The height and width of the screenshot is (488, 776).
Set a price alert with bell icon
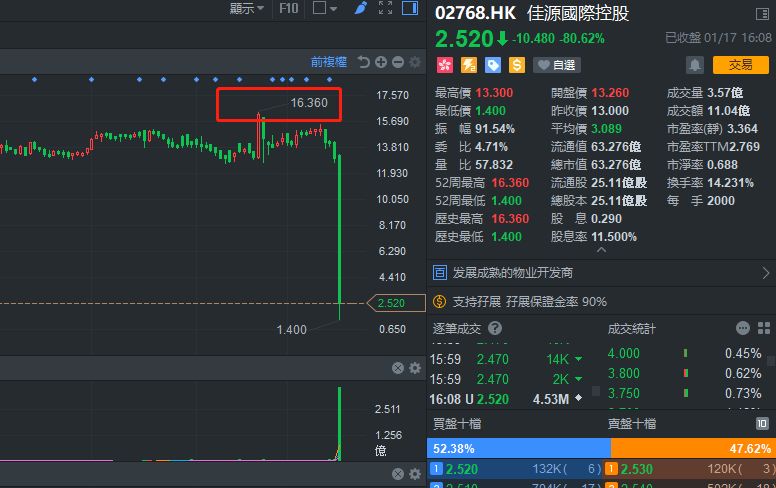(695, 65)
